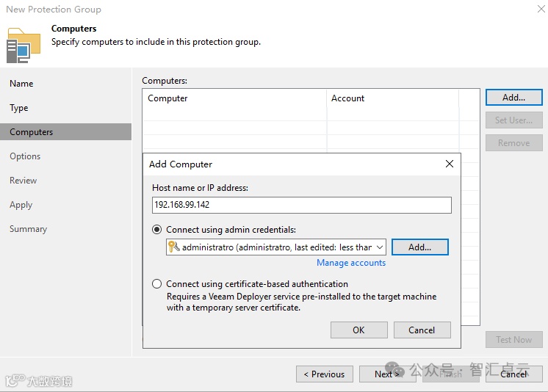Click the key icon in credentials field

(174, 247)
